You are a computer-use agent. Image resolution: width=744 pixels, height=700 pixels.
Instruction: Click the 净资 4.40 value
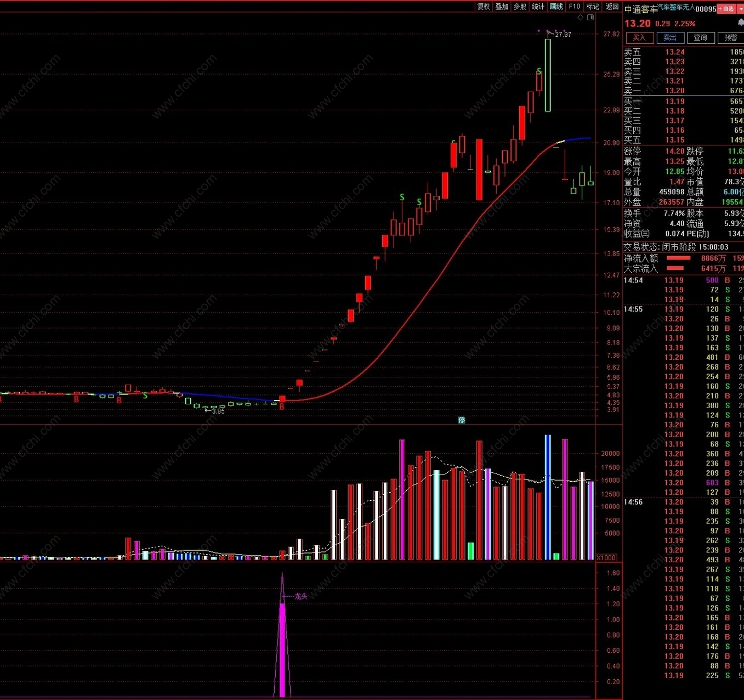pyautogui.click(x=677, y=223)
